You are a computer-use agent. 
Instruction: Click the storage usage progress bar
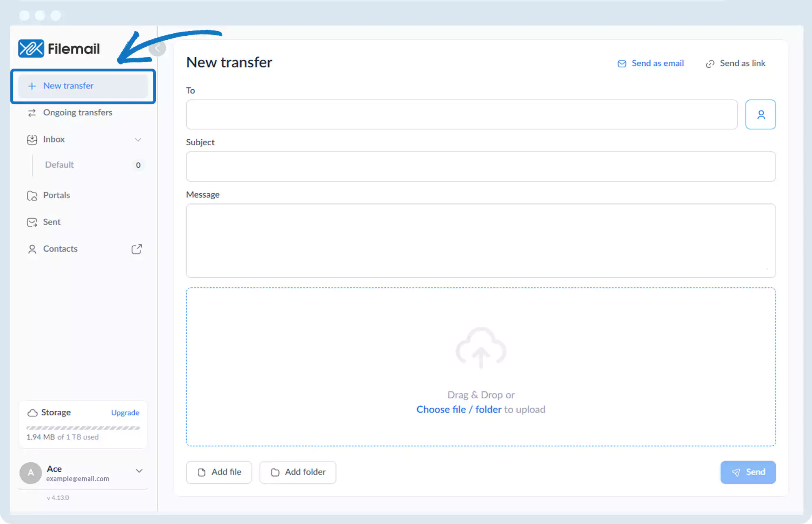(83, 428)
